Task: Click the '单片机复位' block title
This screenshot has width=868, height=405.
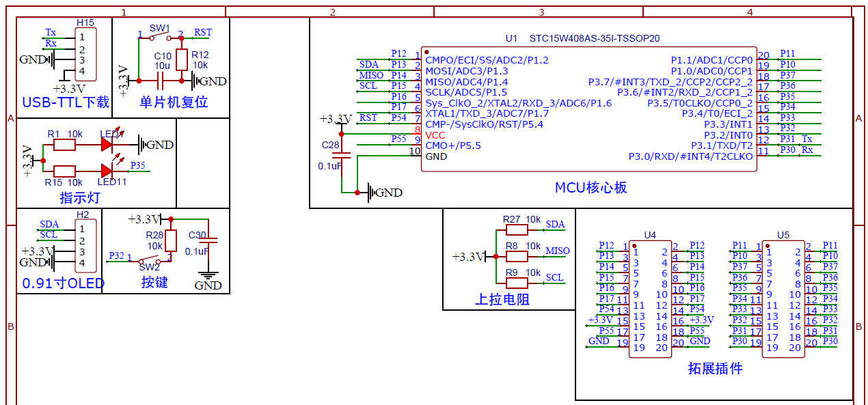Action: [174, 102]
